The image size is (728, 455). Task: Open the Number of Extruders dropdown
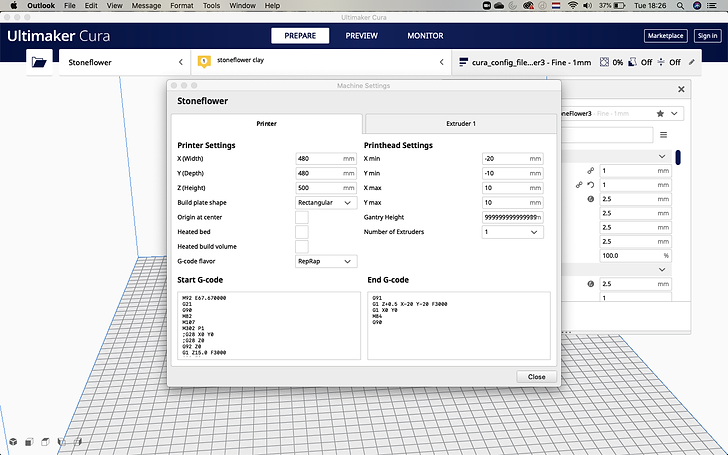point(513,232)
